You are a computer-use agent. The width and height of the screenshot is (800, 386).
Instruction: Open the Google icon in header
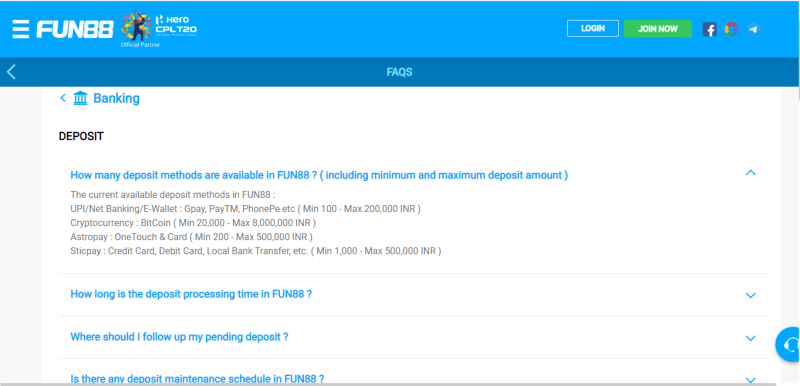(x=732, y=29)
